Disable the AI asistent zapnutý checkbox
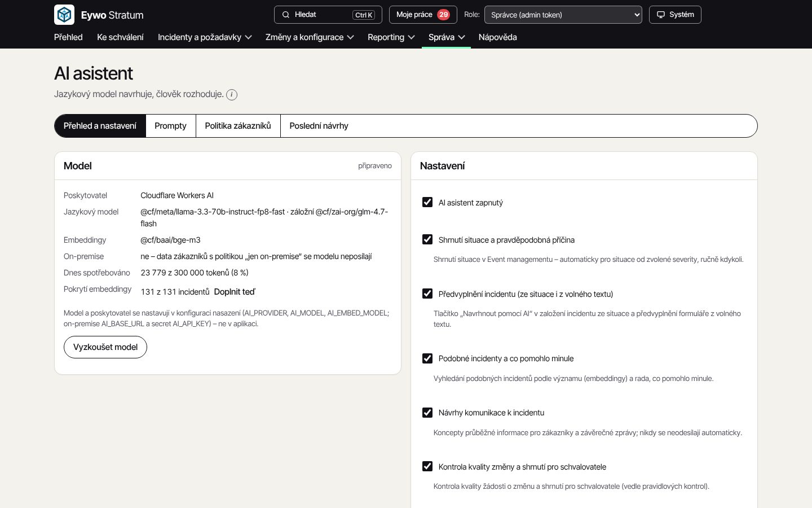Viewport: 812px width, 508px height. (427, 202)
